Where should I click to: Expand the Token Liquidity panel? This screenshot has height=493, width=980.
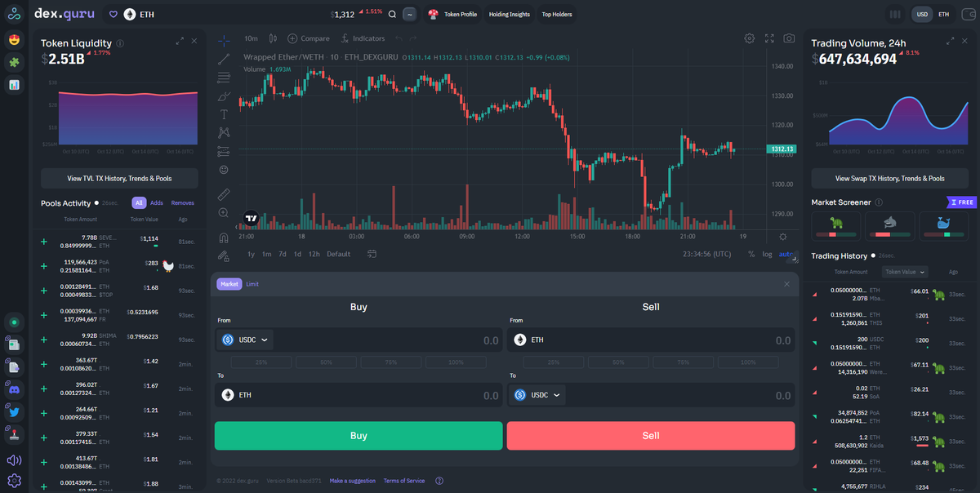[180, 41]
